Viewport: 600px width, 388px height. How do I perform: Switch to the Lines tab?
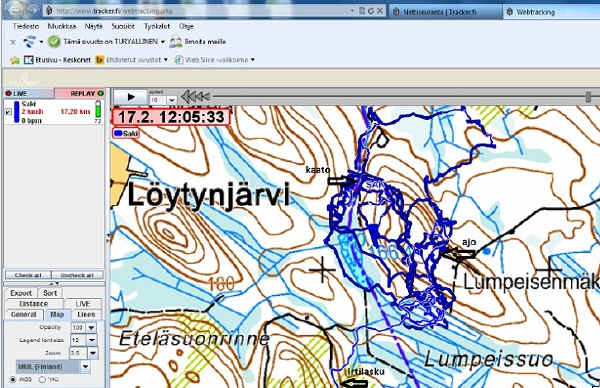tap(86, 314)
